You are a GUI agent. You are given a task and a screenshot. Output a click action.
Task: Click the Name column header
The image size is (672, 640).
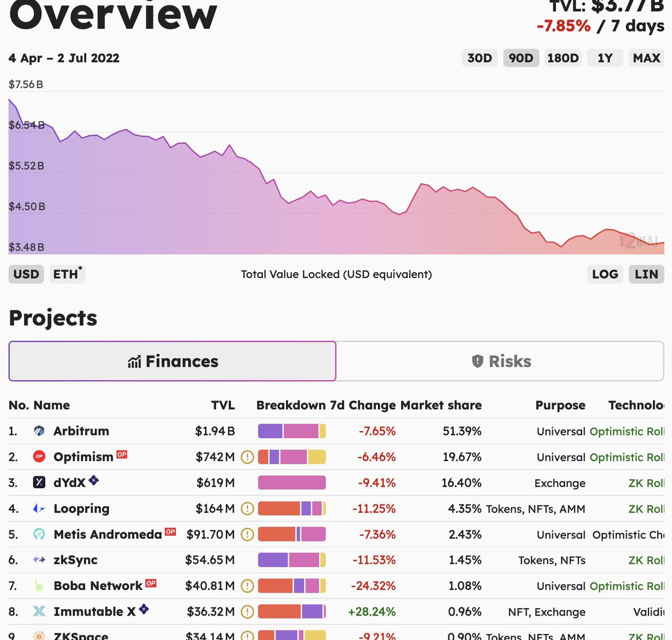pos(52,405)
